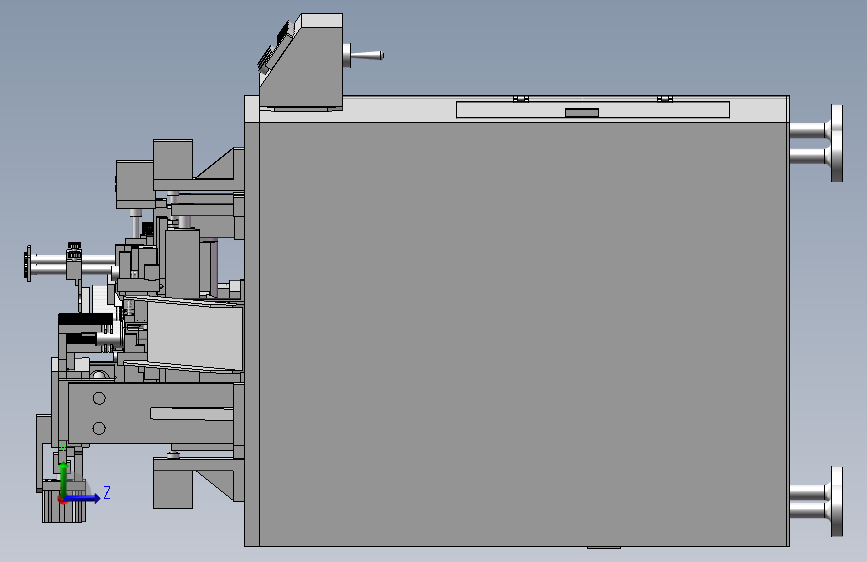
Task: Select the small dark handle on the cover plate
Action: click(x=582, y=113)
